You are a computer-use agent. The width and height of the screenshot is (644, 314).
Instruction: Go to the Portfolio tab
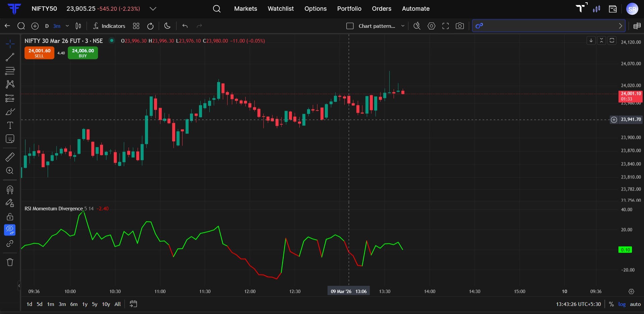[x=349, y=9]
